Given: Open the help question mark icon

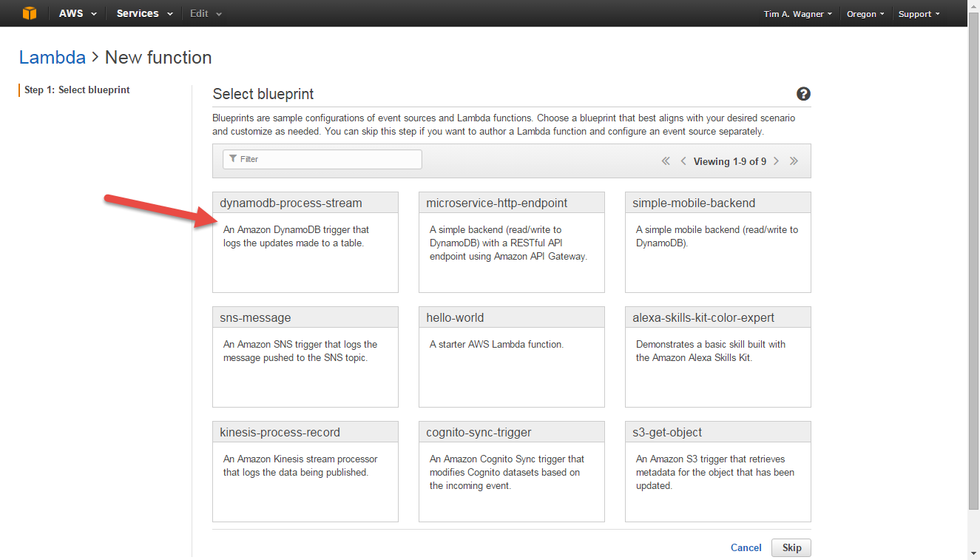Looking at the screenshot, I should (803, 94).
